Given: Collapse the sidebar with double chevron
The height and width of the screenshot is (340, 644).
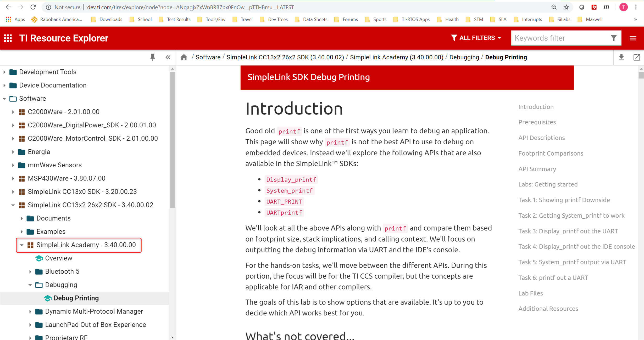Looking at the screenshot, I should [168, 57].
